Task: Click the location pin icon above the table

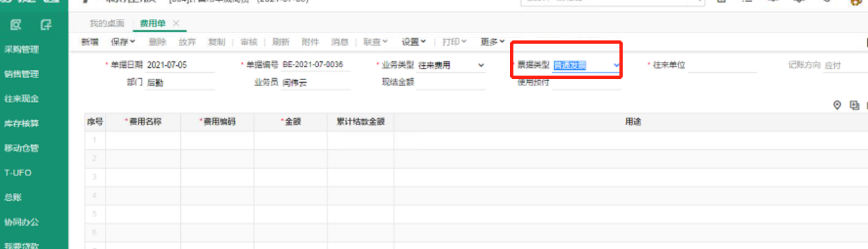Action: (837, 105)
